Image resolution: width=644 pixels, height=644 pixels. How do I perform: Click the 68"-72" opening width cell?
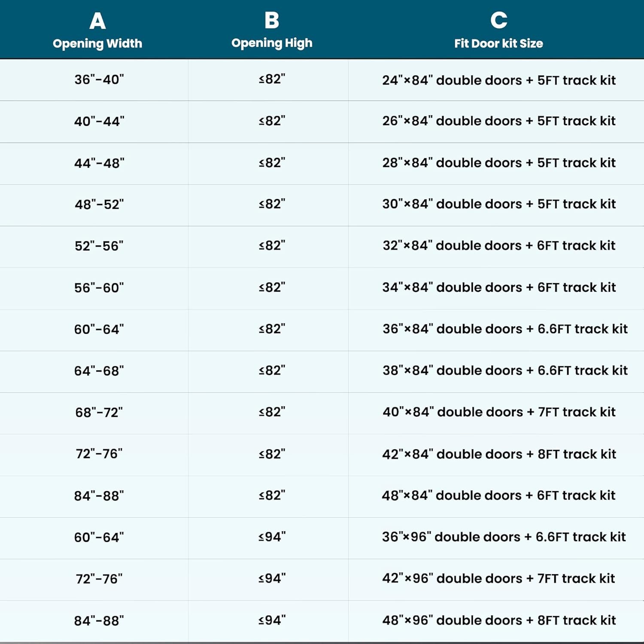tap(99, 413)
